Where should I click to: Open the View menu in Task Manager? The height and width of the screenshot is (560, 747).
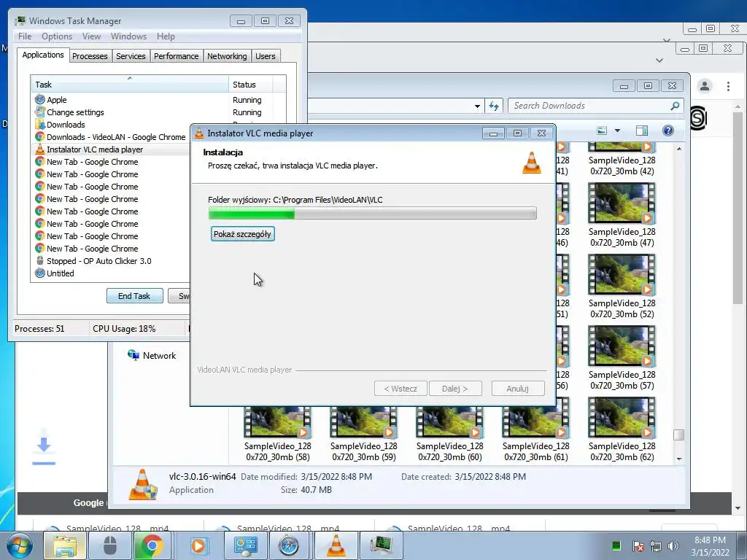click(91, 36)
